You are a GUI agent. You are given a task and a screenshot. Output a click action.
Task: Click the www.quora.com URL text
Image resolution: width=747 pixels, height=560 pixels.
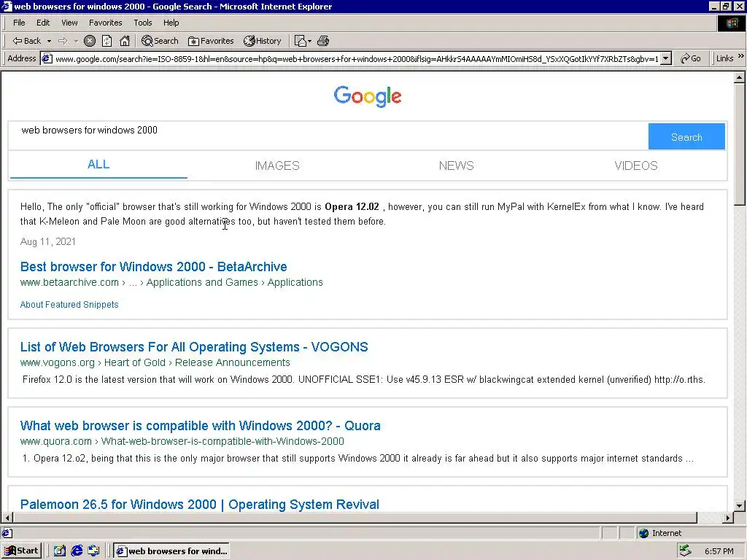(x=55, y=441)
